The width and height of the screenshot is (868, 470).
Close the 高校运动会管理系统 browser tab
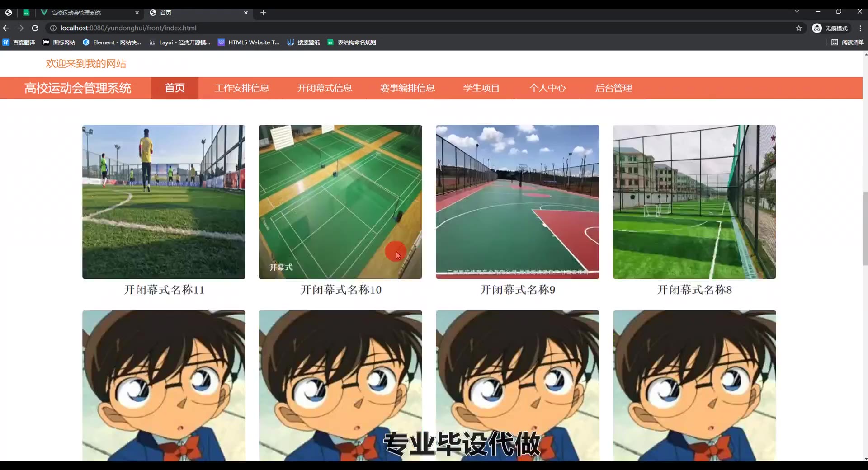[137, 13]
